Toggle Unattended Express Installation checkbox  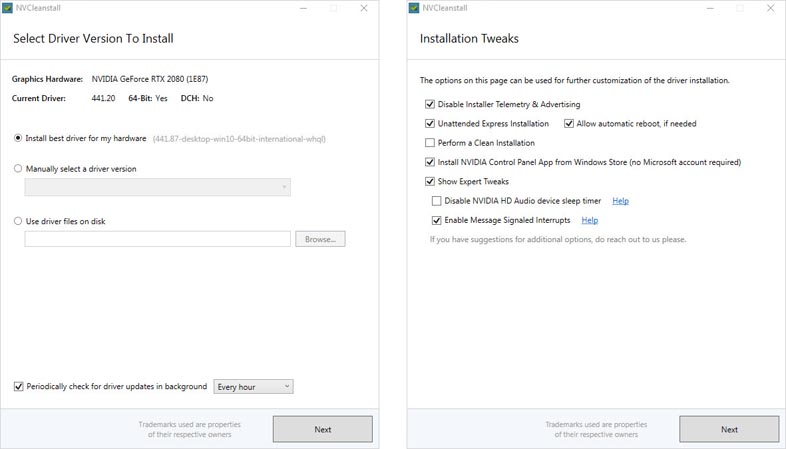(x=430, y=123)
